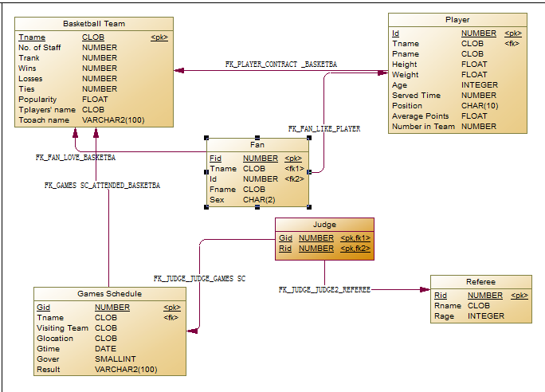Click the Glocation column in Games Schedule
The height and width of the screenshot is (392, 545).
point(55,339)
